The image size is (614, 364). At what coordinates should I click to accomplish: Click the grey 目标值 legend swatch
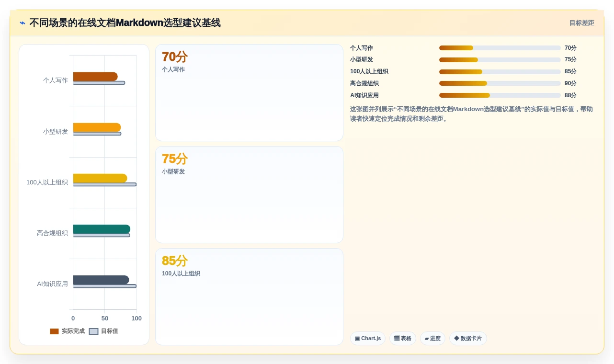point(93,331)
